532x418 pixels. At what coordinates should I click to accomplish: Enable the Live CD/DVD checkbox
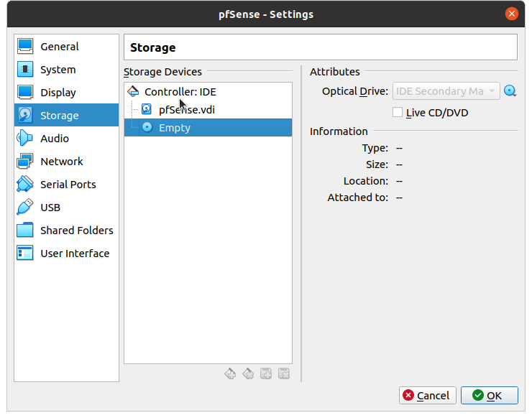[x=398, y=112]
